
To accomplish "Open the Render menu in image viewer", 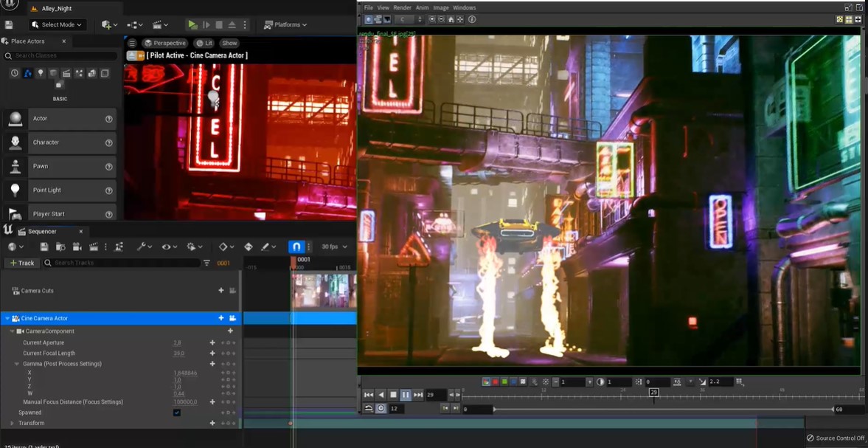I will click(x=402, y=7).
